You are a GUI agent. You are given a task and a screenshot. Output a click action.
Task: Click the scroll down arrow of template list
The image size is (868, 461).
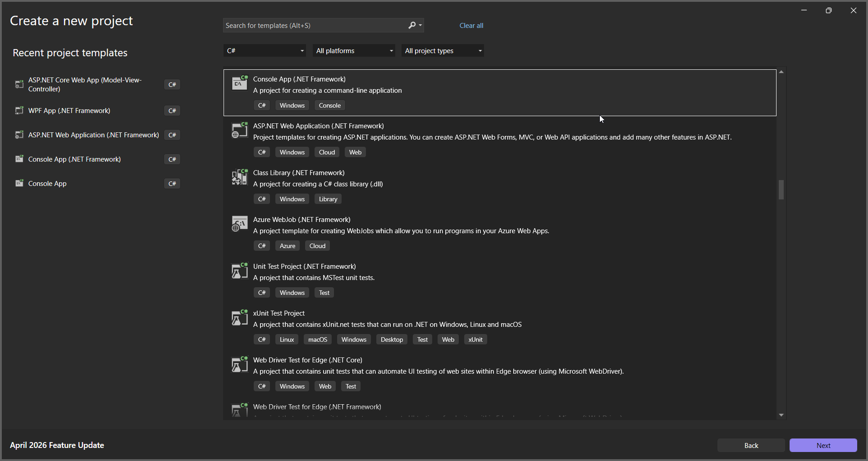pos(781,415)
